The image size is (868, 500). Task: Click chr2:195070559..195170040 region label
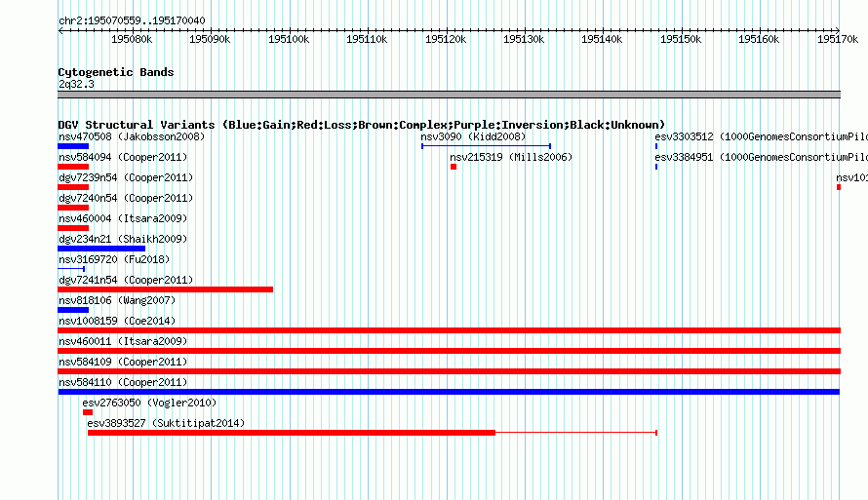tap(132, 20)
